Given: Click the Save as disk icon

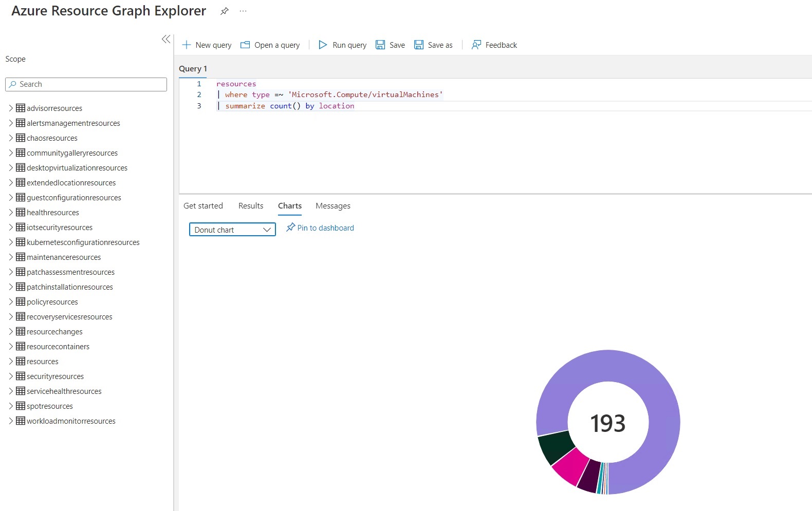Looking at the screenshot, I should click(x=419, y=45).
